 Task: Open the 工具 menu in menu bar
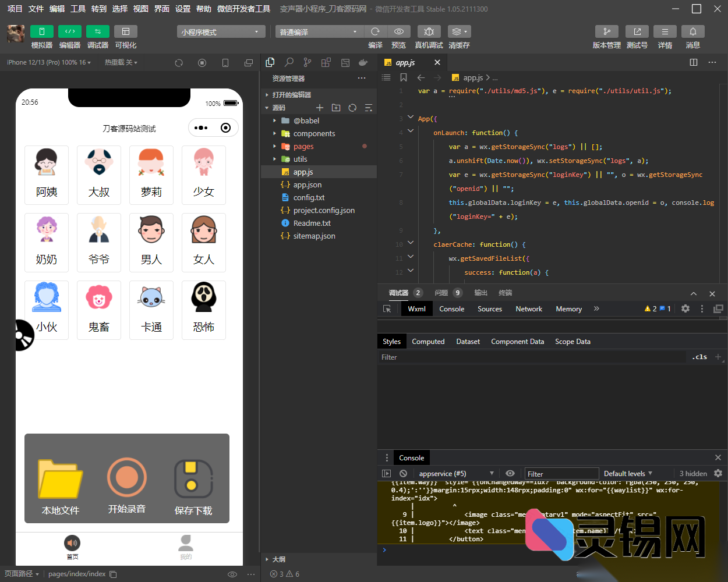click(x=78, y=9)
